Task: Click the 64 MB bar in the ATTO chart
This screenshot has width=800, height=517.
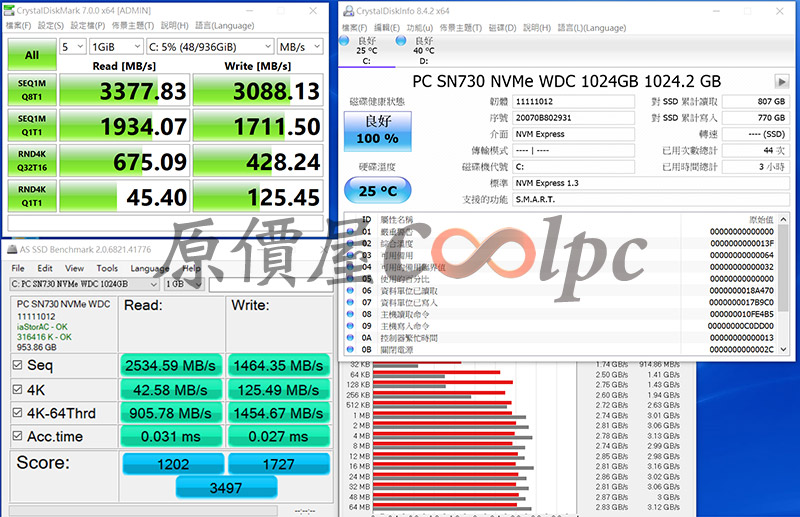Action: pyautogui.click(x=452, y=507)
